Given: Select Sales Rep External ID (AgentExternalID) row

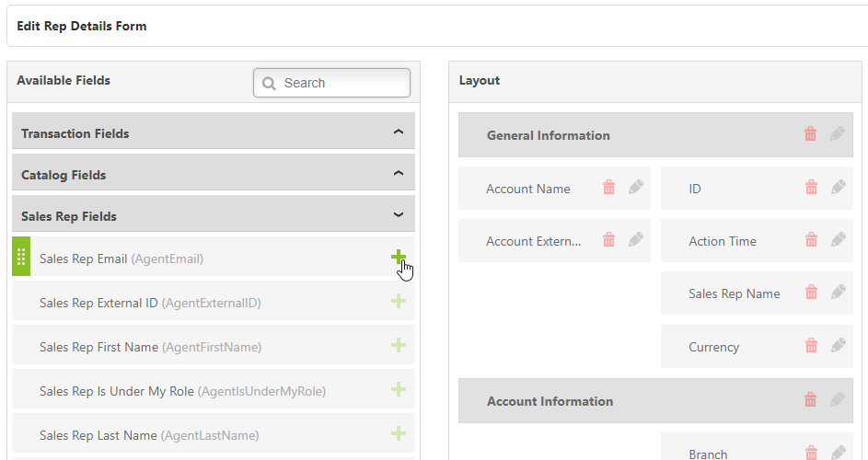Looking at the screenshot, I should pos(214,301).
